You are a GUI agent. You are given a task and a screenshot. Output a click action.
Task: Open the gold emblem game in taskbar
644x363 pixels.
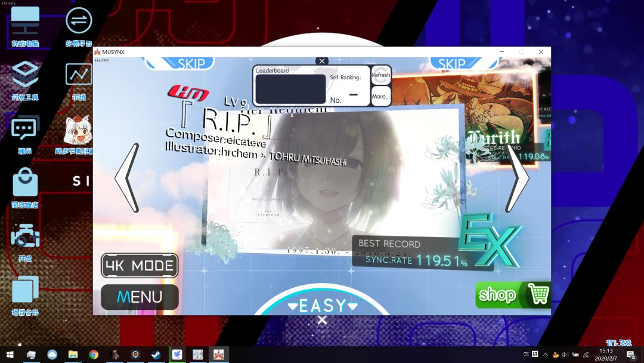point(135,355)
